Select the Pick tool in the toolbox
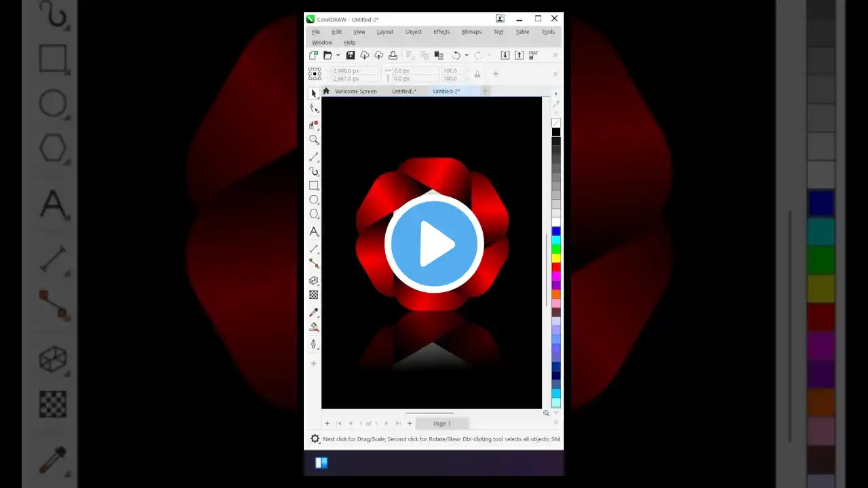The image size is (868, 488). pyautogui.click(x=313, y=94)
